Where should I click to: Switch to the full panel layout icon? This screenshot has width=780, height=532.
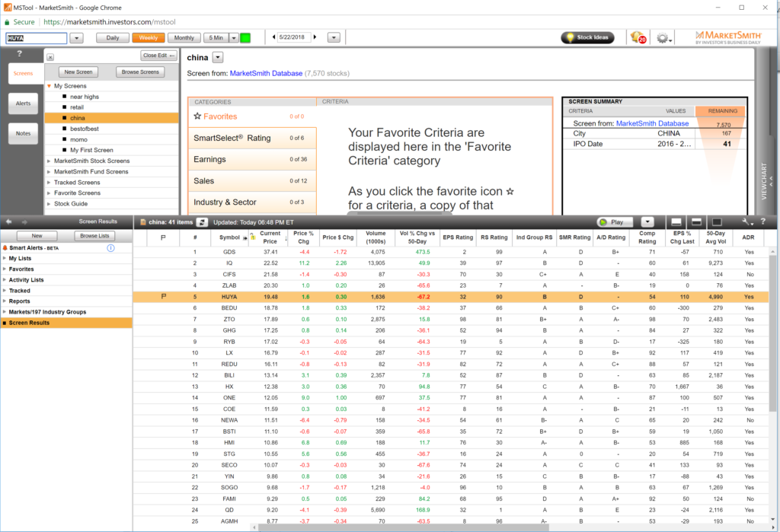717,221
